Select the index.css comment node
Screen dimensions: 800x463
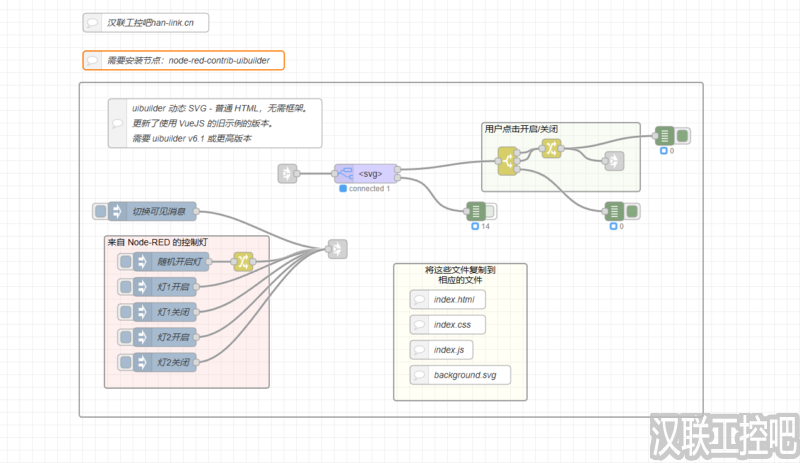click(x=447, y=325)
